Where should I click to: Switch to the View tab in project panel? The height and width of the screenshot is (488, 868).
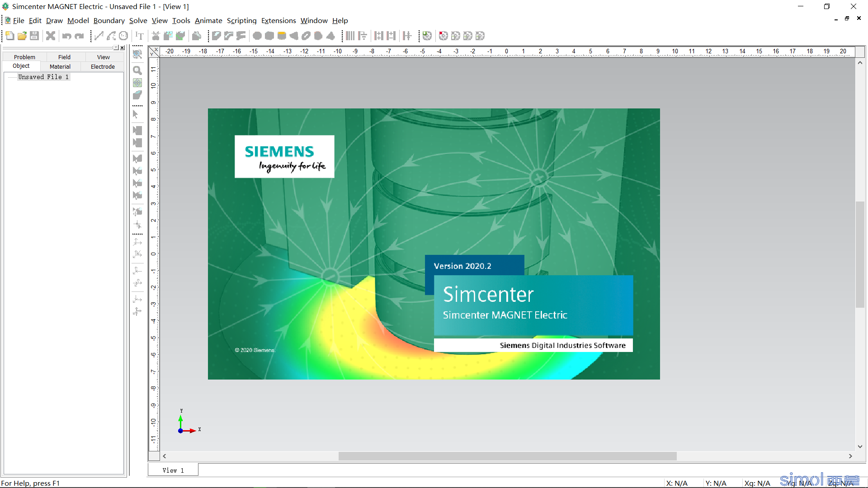tap(104, 57)
